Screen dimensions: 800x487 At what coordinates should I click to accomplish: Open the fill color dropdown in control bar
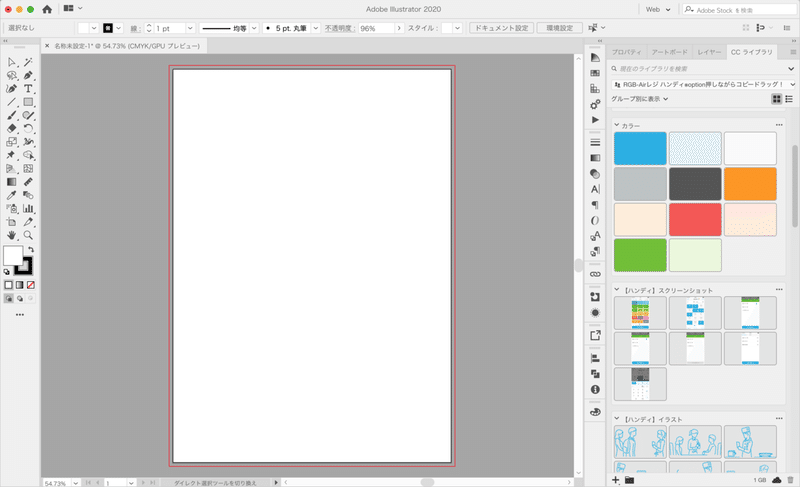94,28
